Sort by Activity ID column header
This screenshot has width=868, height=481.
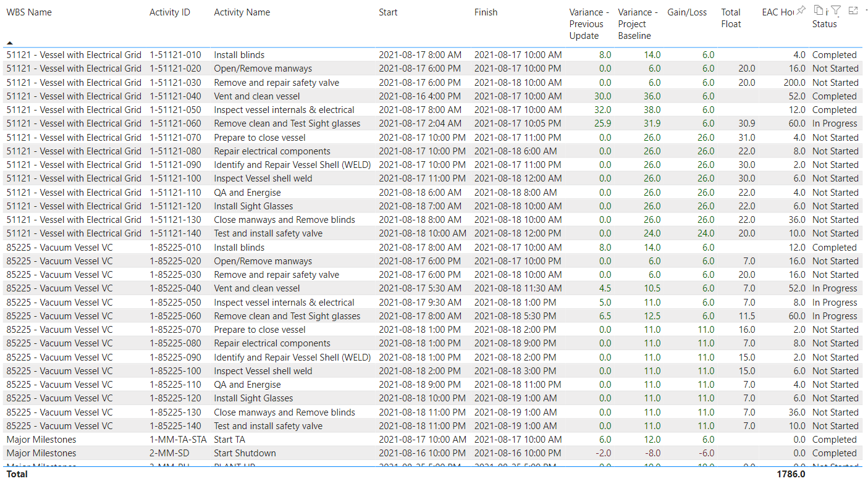pos(169,12)
